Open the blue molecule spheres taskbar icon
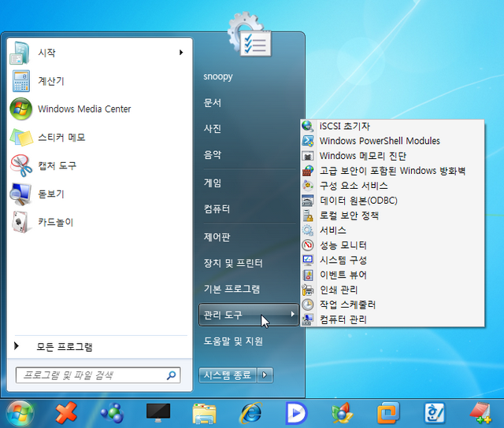The image size is (504, 428). [x=112, y=413]
